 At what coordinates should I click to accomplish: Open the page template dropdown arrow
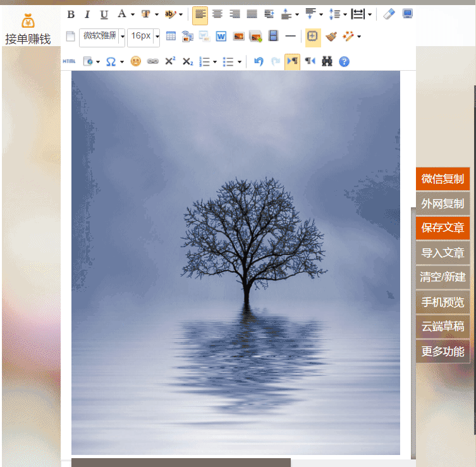98,61
